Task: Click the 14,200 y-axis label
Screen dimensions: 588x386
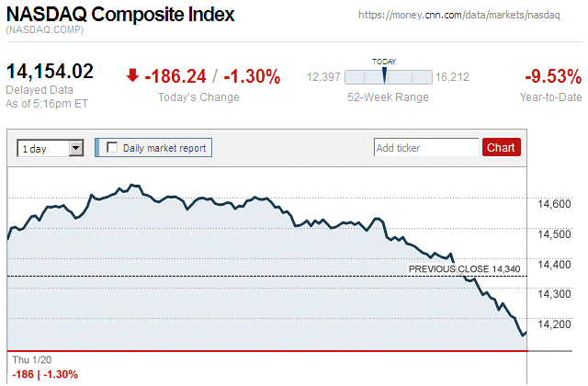Action: click(x=553, y=324)
